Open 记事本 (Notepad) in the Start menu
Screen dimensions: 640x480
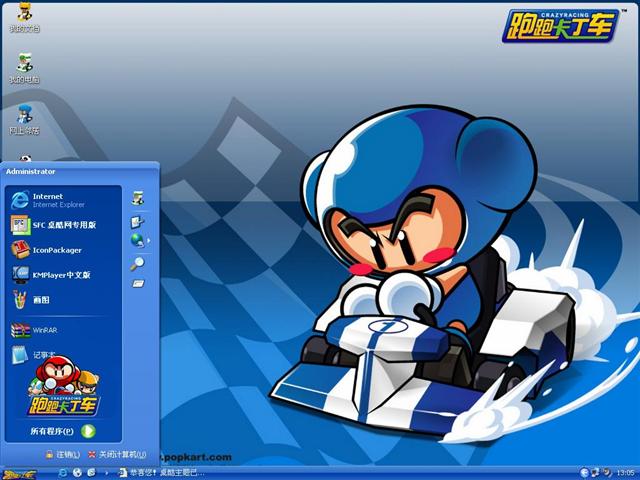tap(63, 355)
